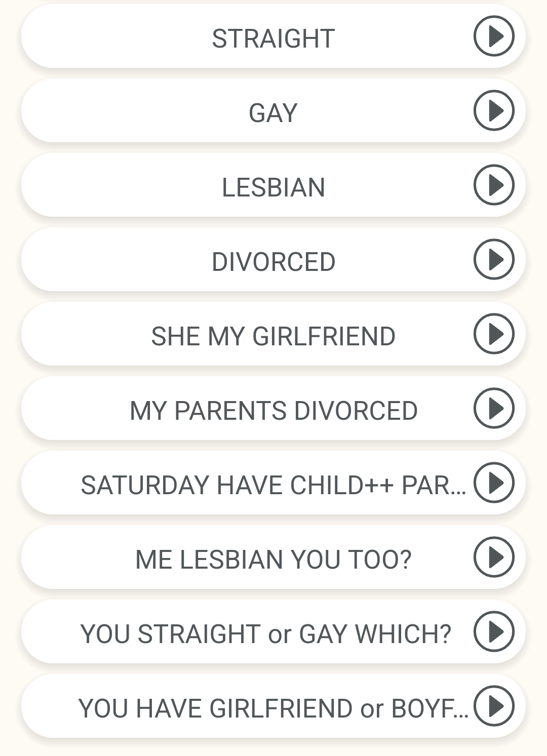Image resolution: width=547 pixels, height=756 pixels.
Task: Play the GAY sign video
Action: [494, 110]
